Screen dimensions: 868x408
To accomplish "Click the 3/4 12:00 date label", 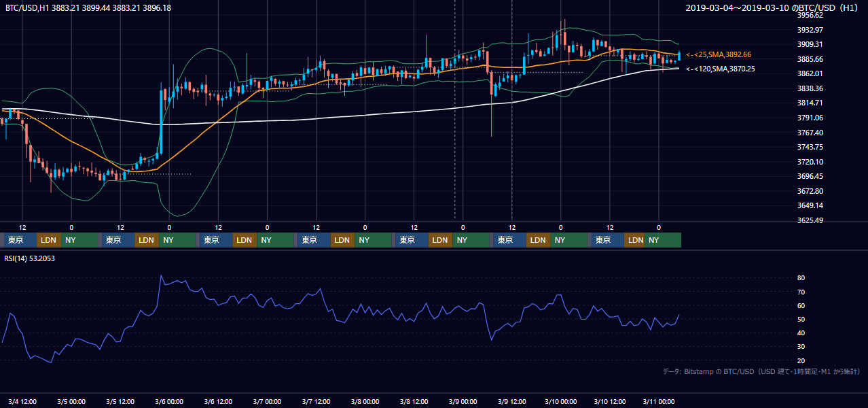I will 22,401.
